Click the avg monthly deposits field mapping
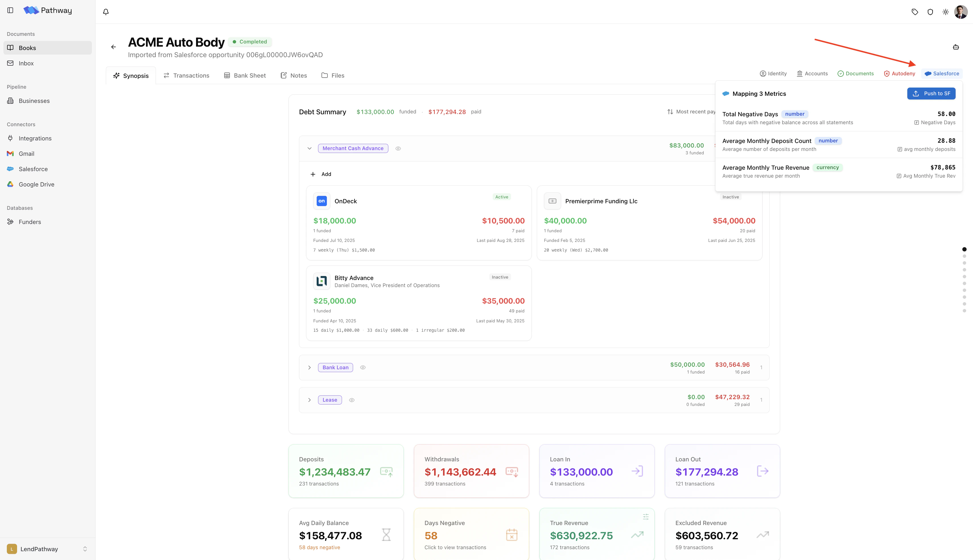Image resolution: width=973 pixels, height=560 pixels. [926, 149]
